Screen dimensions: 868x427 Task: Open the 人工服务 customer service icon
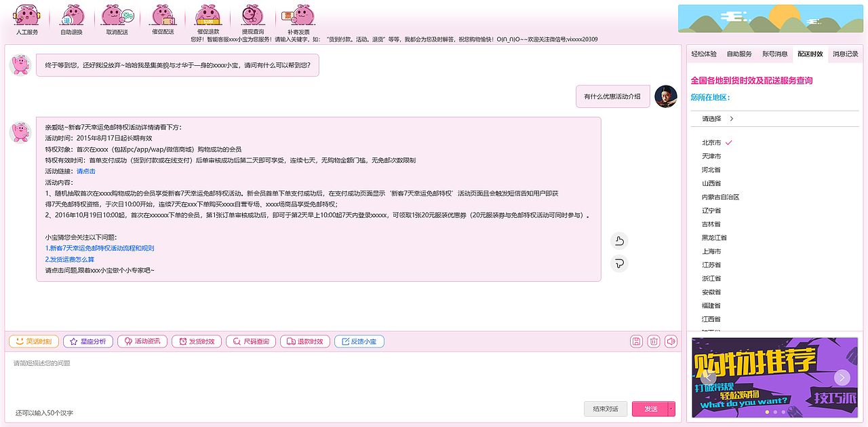click(x=26, y=17)
